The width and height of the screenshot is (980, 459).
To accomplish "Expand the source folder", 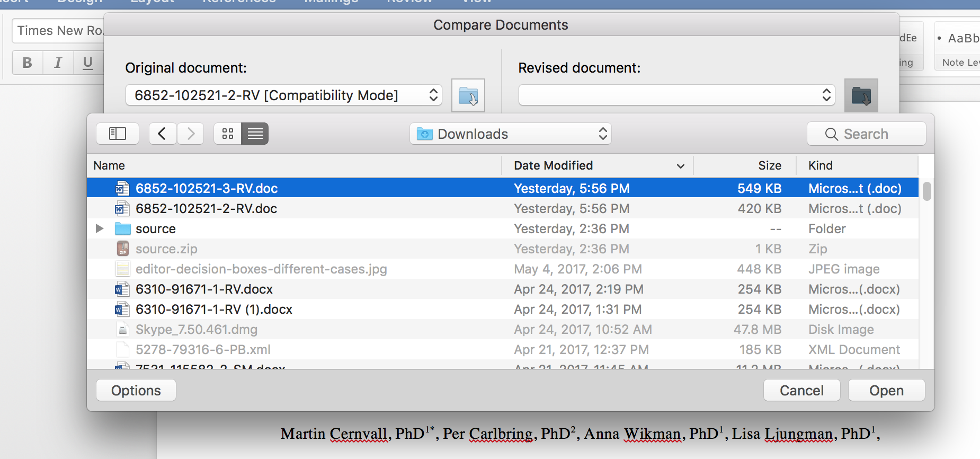I will pyautogui.click(x=100, y=228).
